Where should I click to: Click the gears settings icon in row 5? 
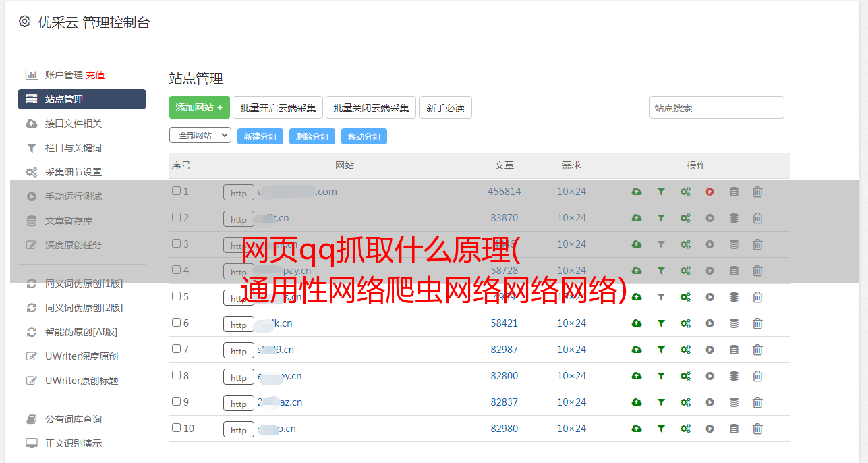[x=685, y=297]
